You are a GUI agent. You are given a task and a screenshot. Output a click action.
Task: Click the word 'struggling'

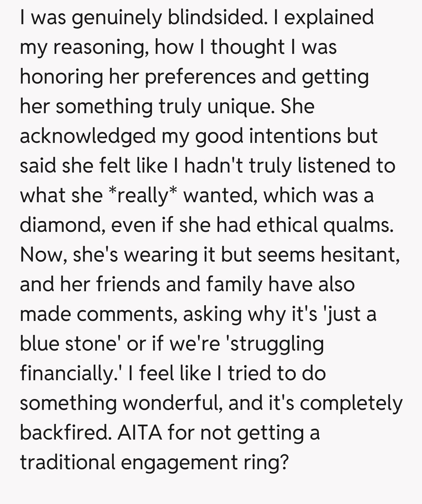point(276,344)
